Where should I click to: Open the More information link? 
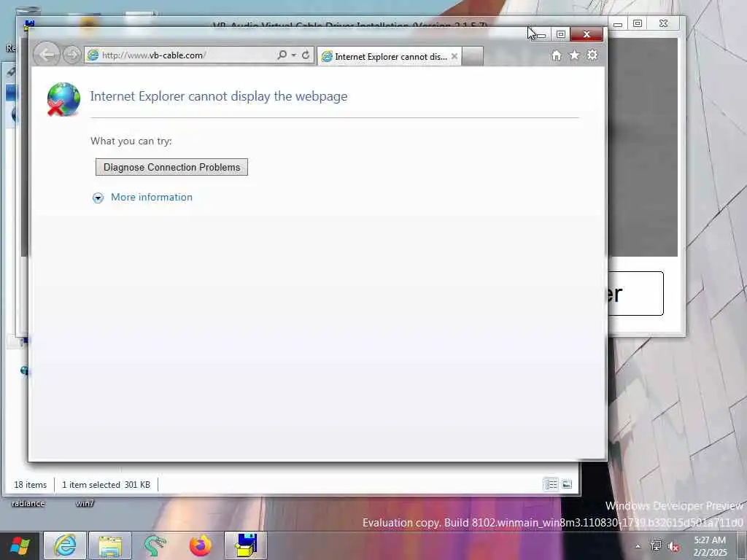click(152, 197)
